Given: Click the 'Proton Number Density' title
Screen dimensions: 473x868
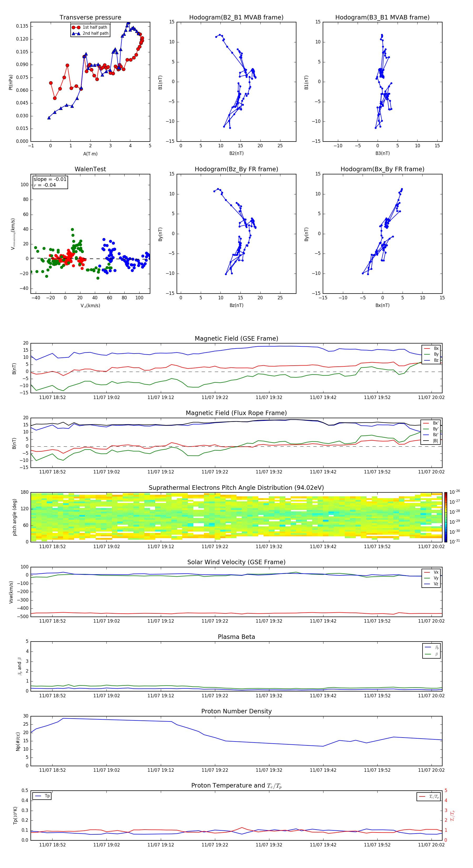Looking at the screenshot, I should (236, 711).
